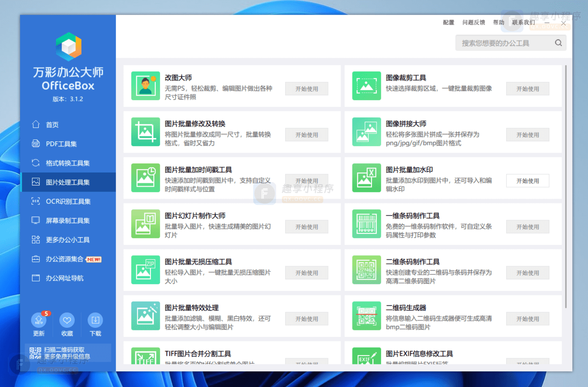Open 收藏 favorites heart icon
Screen dimensions: 588x387
pyautogui.click(x=67, y=320)
